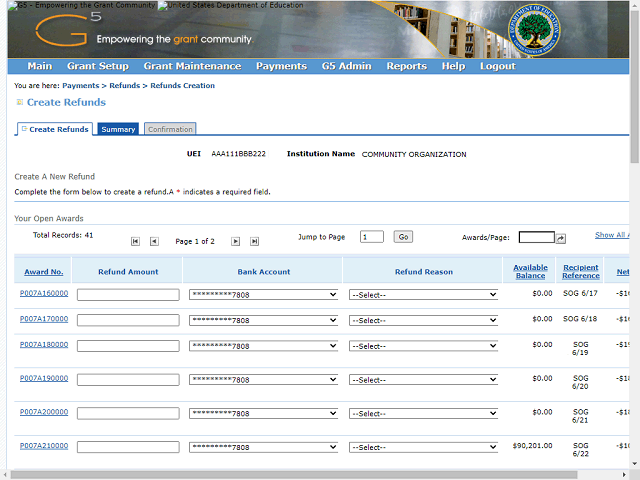Open award P007A180000 link
Screen dimensions: 640x480
point(44,344)
